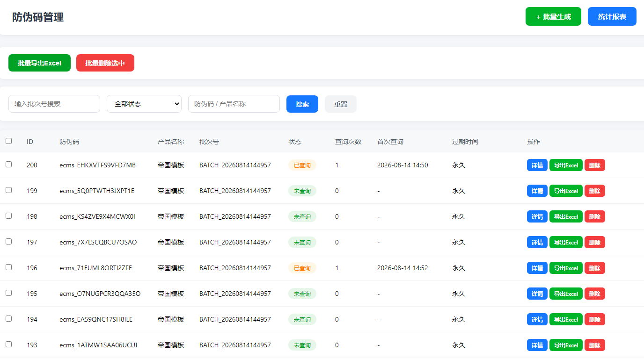644x359 pixels.
Task: Open 详情 for row ID 193
Action: pos(537,345)
